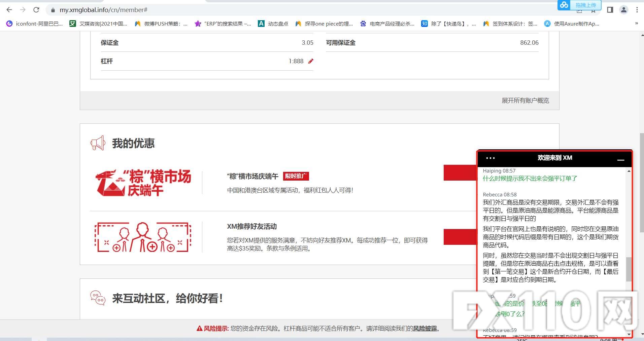
Task: Go forward in browser history
Action: pos(23,10)
